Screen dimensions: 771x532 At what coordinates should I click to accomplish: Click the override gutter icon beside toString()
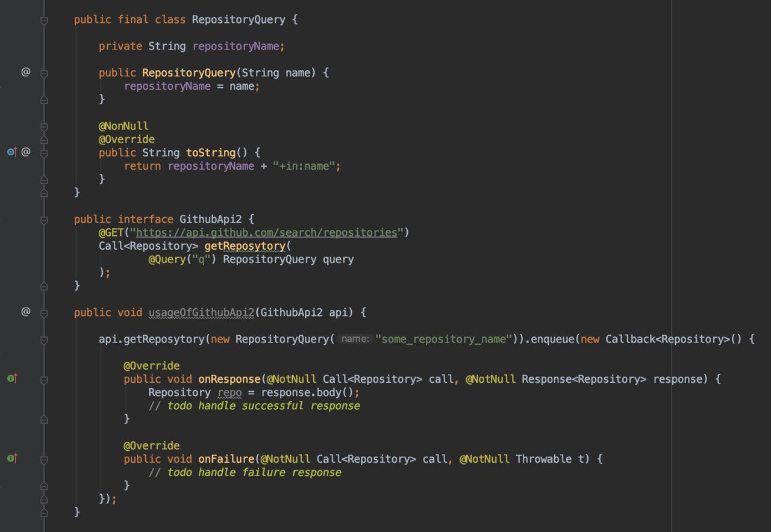pos(13,152)
